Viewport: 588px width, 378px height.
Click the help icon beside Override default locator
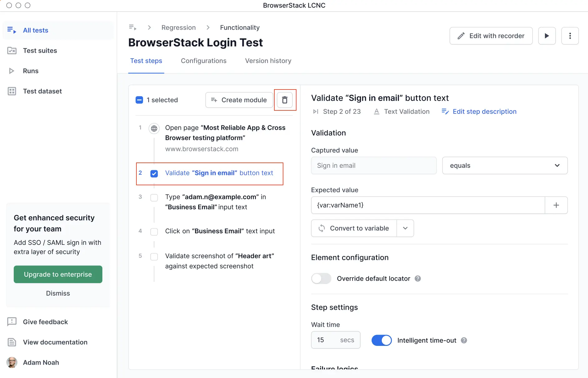click(418, 279)
